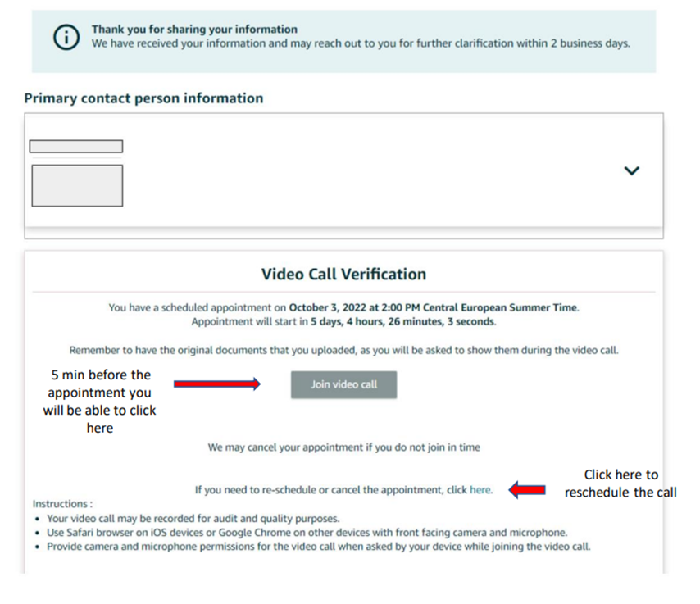Image resolution: width=700 pixels, height=604 pixels.
Task: Select the Safari browser on iOS instruction bullet
Action: [x=307, y=532]
